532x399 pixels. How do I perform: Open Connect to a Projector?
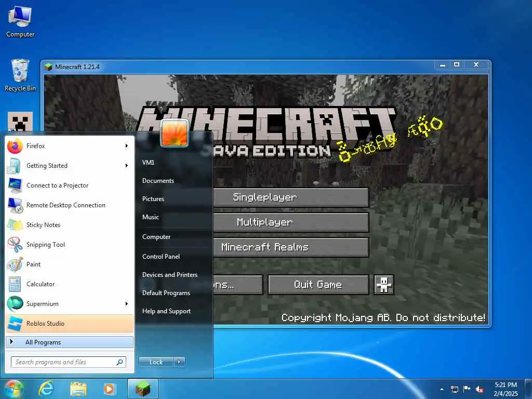coord(70,185)
